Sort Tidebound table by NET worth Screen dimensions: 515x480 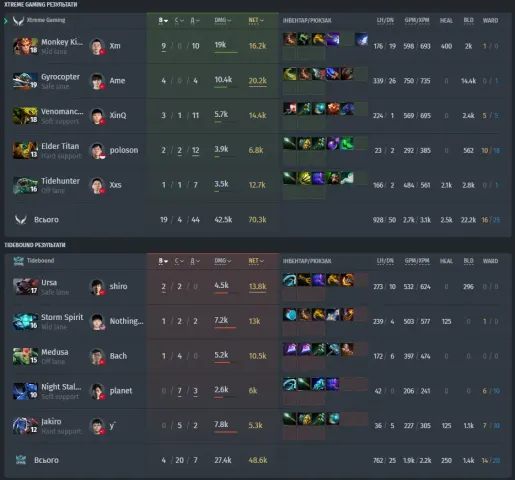coord(256,261)
